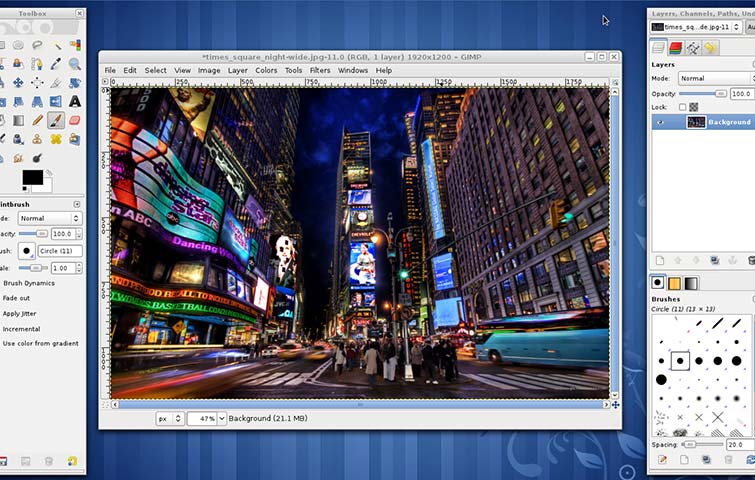This screenshot has width=755, height=480.
Task: Switch to the Undo History tab
Action: (710, 47)
